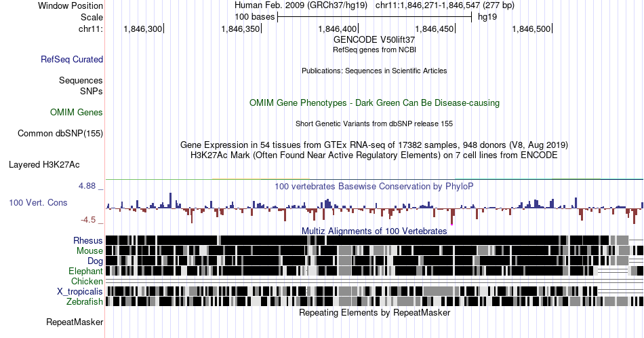Click the 1,846,300 ruler position

(143, 29)
